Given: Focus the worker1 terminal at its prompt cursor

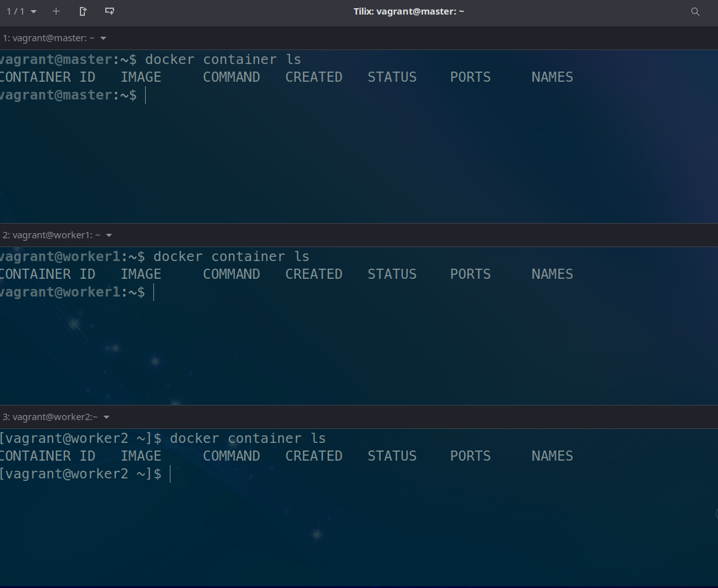Looking at the screenshot, I should coord(154,292).
